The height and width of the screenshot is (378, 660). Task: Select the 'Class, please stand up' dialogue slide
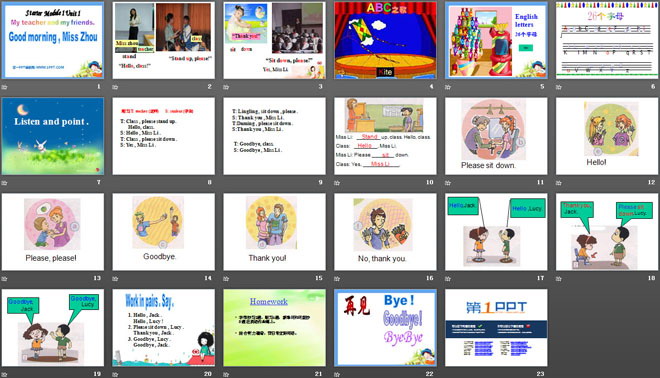click(x=163, y=136)
